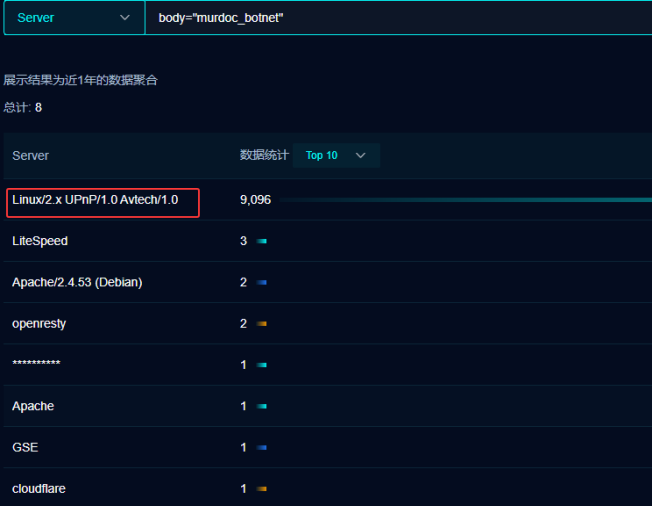Click the Server column header
Screen dimensions: 652x506
pyautogui.click(x=31, y=155)
